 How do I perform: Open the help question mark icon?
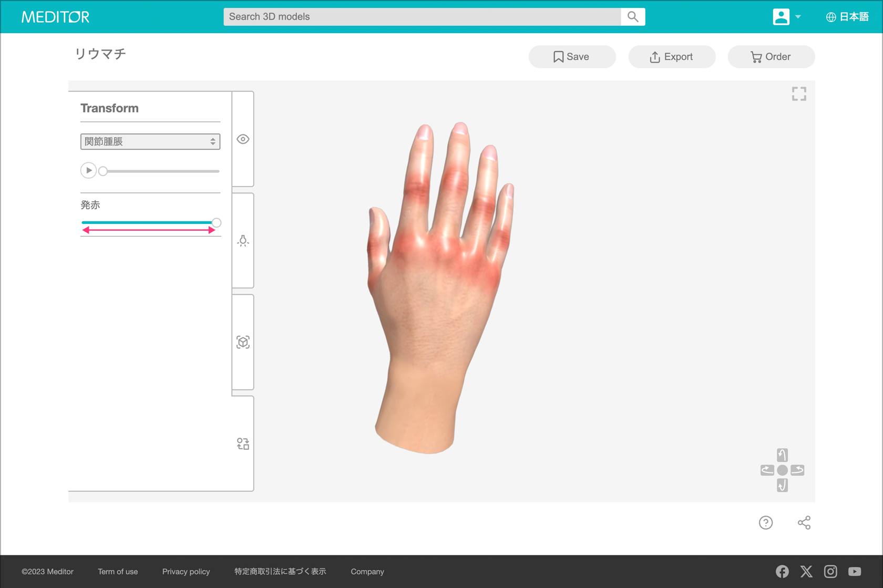[766, 522]
